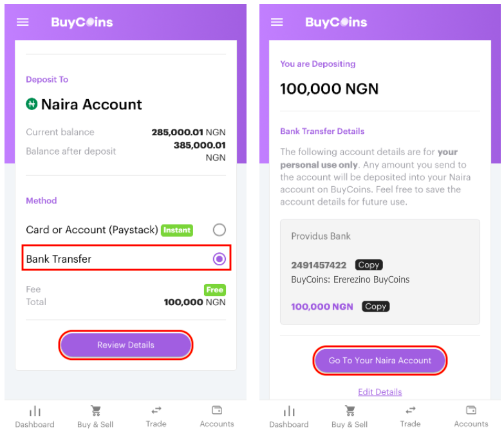Click the BuyCoins logo on right screen
Image resolution: width=504 pixels, height=441 pixels.
coord(336,22)
